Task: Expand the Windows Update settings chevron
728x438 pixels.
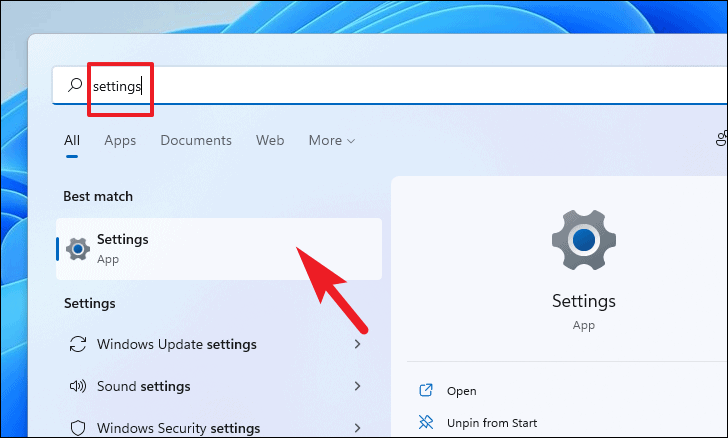Action: 357,344
